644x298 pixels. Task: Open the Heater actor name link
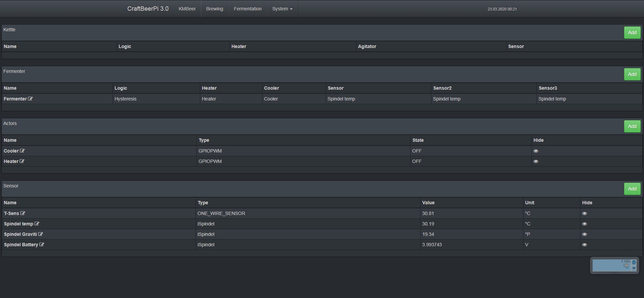pos(11,161)
